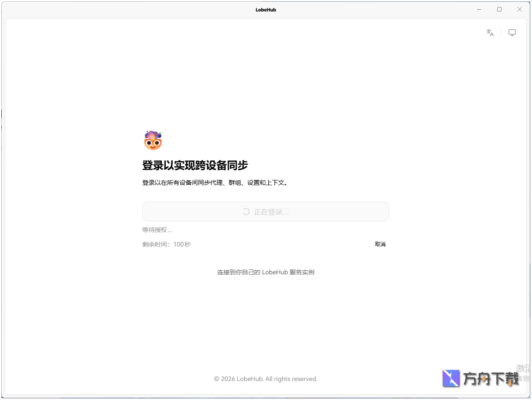Click the LobeHub emoji mascot avatar
The height and width of the screenshot is (400, 532).
(153, 140)
